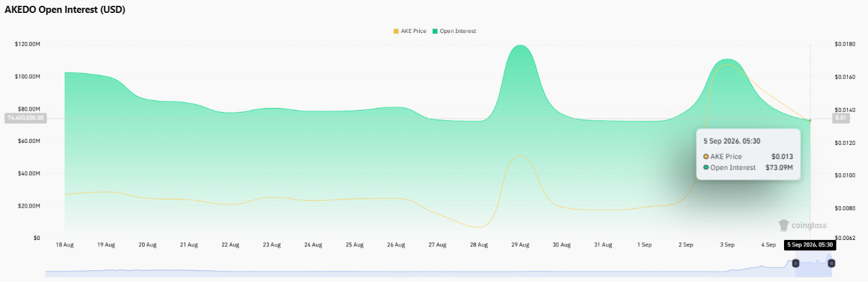The height and width of the screenshot is (282, 868).
Task: Click the 1 Sep x-axis label
Action: pyautogui.click(x=644, y=245)
